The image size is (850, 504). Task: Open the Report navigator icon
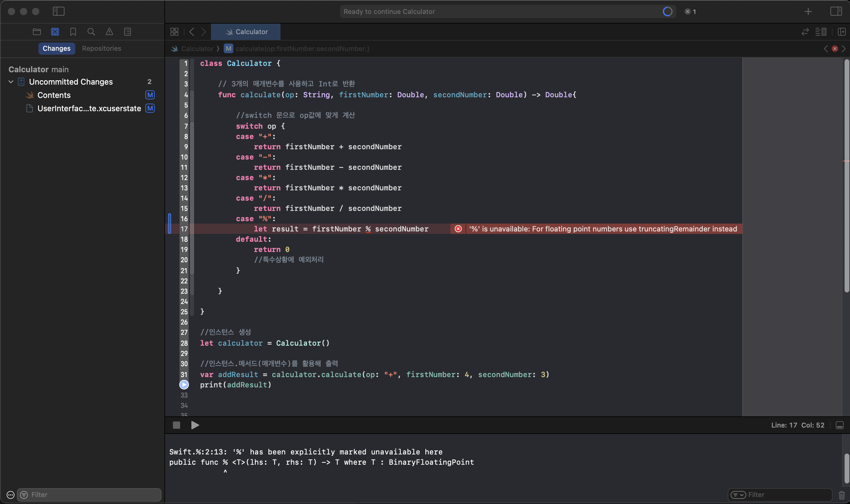point(128,32)
